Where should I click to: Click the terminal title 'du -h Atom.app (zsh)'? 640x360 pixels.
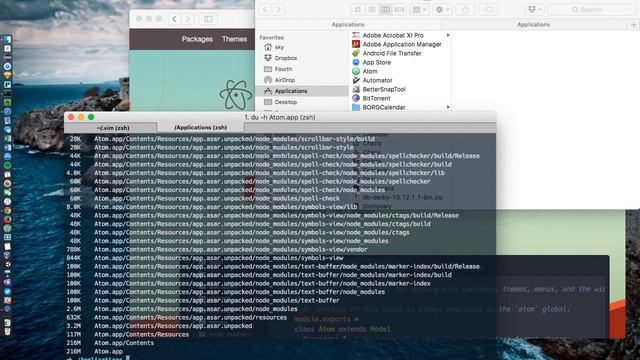(280, 117)
